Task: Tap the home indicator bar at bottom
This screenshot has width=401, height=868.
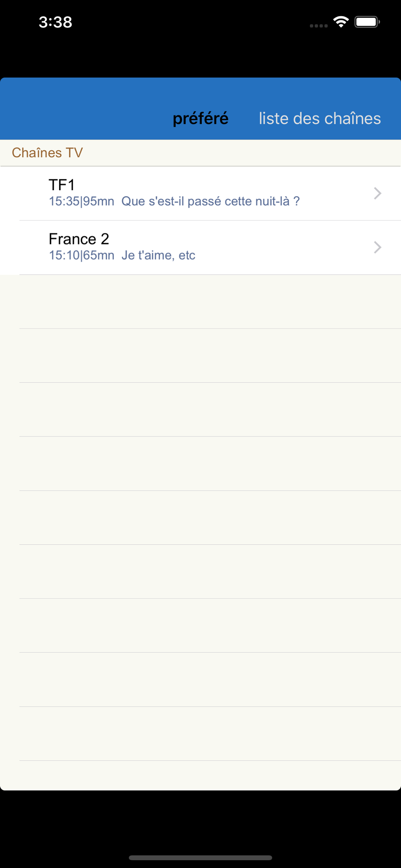Action: click(200, 858)
